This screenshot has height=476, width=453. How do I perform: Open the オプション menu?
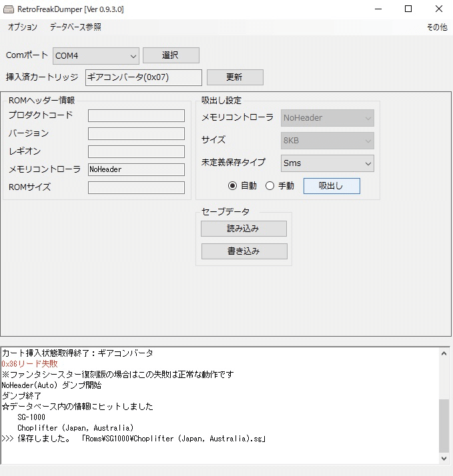tap(23, 27)
